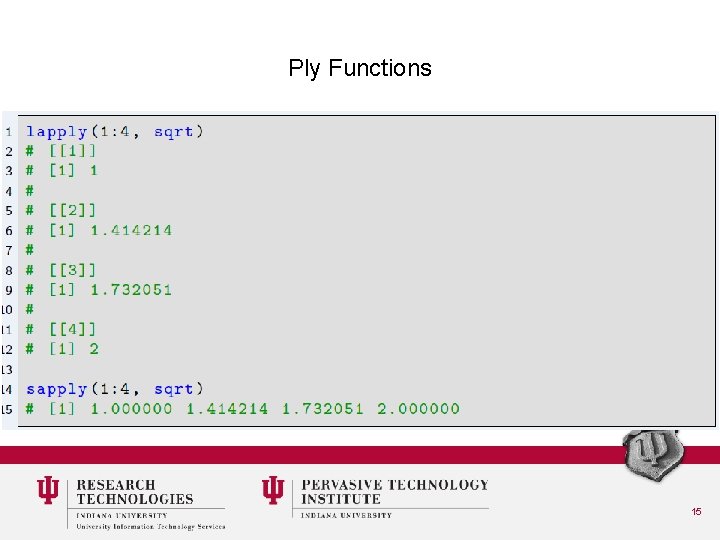
Task: Click the 'RESEARCH TECHNOLOGIES' text
Action: click(x=135, y=492)
